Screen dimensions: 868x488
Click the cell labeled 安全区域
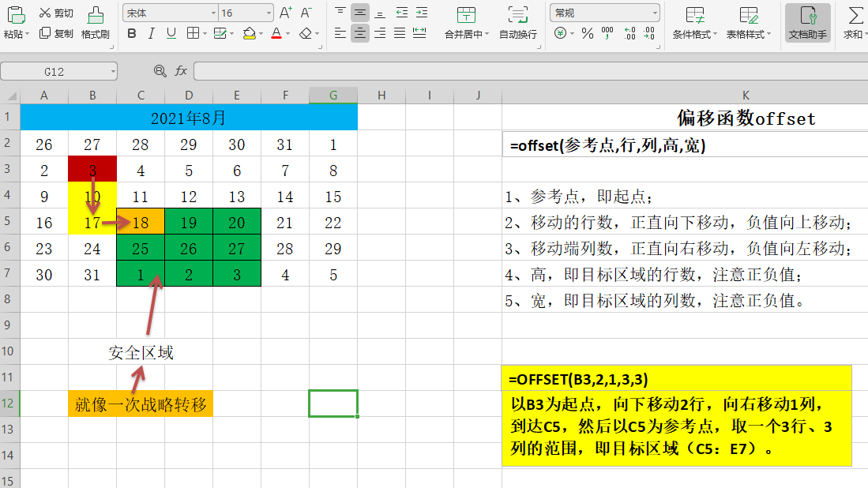(x=141, y=352)
